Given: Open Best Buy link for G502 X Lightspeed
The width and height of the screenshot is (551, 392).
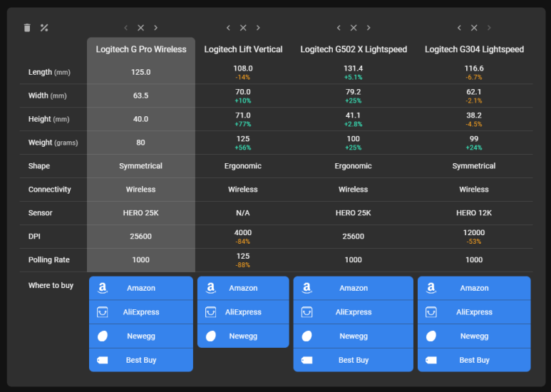Looking at the screenshot, I should (x=353, y=360).
